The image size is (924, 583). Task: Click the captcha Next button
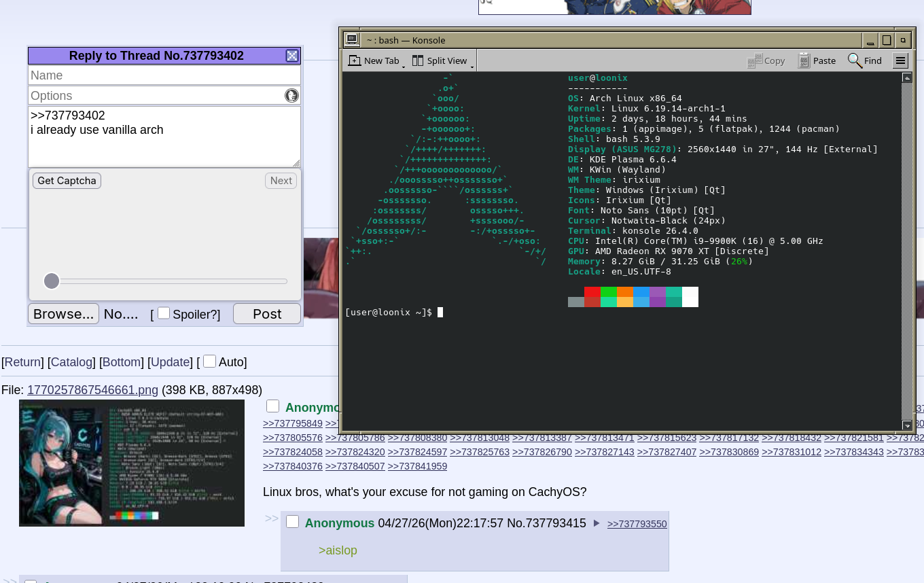[x=281, y=181]
